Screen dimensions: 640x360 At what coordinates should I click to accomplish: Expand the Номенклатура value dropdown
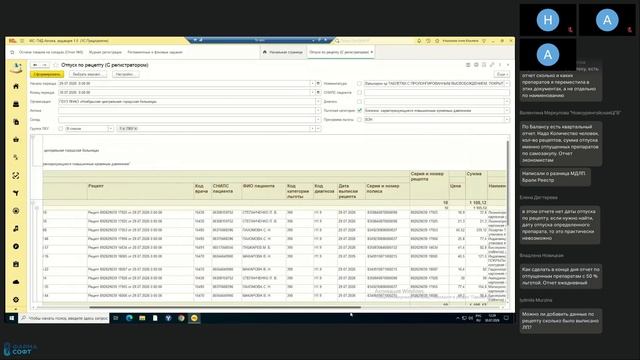coord(507,83)
